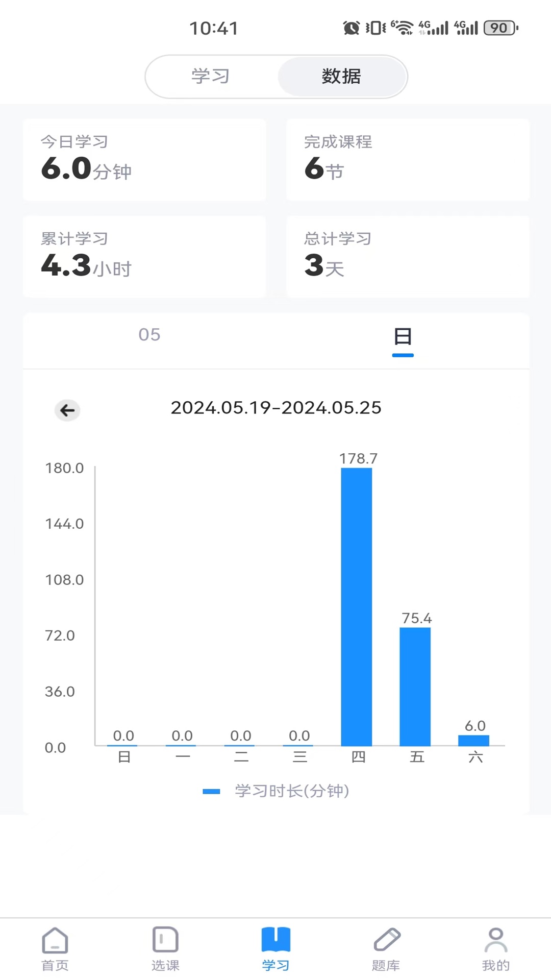The height and width of the screenshot is (980, 551).
Task: Open the home tab house icon
Action: (55, 940)
